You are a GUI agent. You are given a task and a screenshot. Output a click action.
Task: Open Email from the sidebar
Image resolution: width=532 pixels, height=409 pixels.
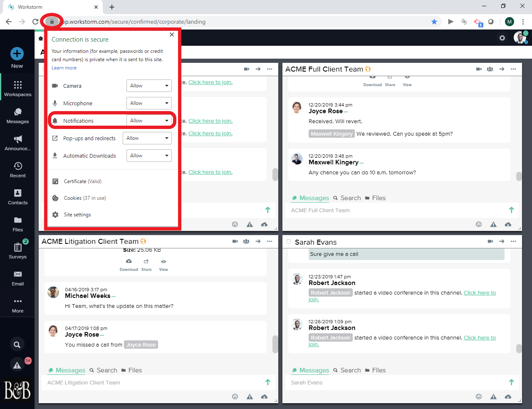(17, 278)
